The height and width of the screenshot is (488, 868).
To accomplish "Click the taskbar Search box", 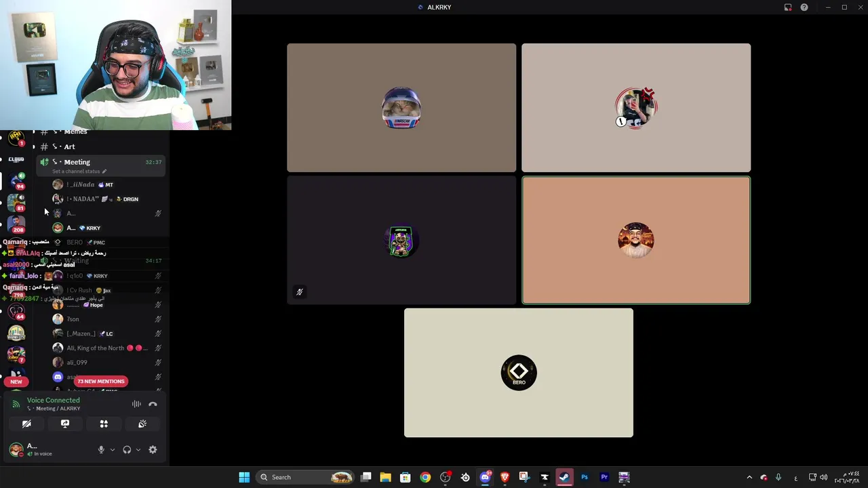I will coord(306,477).
